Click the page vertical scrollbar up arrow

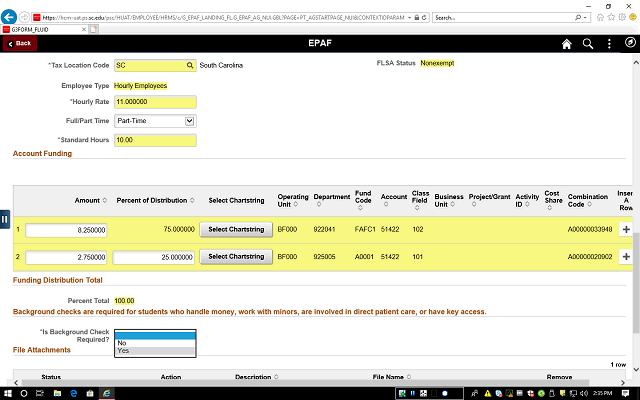pyautogui.click(x=636, y=62)
